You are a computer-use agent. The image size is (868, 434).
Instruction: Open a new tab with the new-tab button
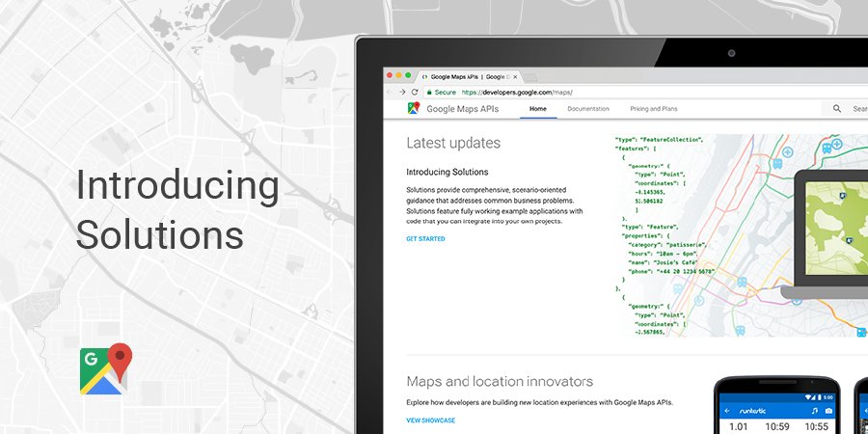[529, 77]
